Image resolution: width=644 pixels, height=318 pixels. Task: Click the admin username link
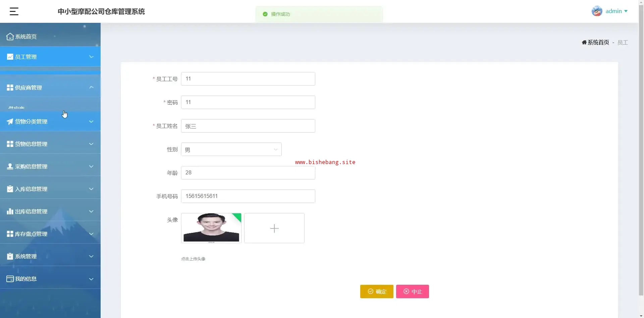pyautogui.click(x=613, y=11)
